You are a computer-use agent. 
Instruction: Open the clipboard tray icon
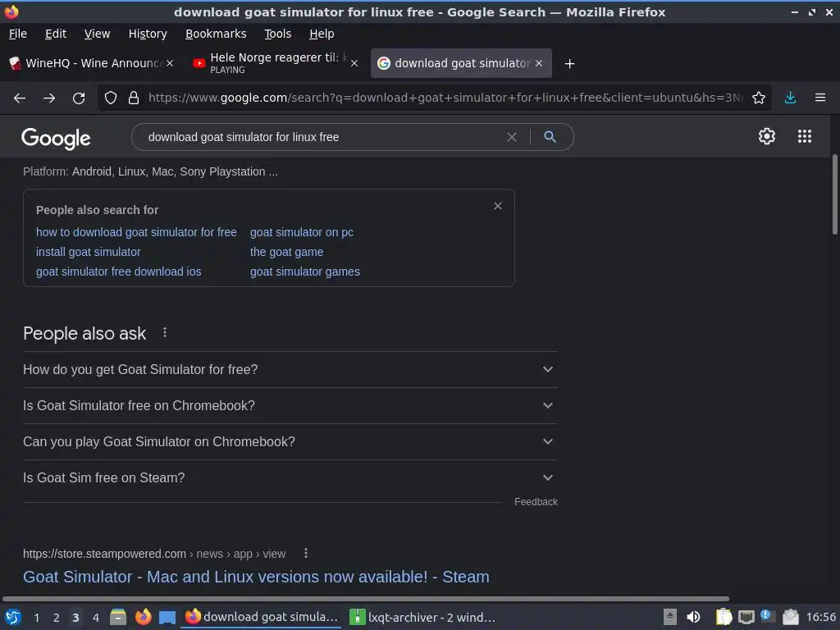pyautogui.click(x=724, y=617)
